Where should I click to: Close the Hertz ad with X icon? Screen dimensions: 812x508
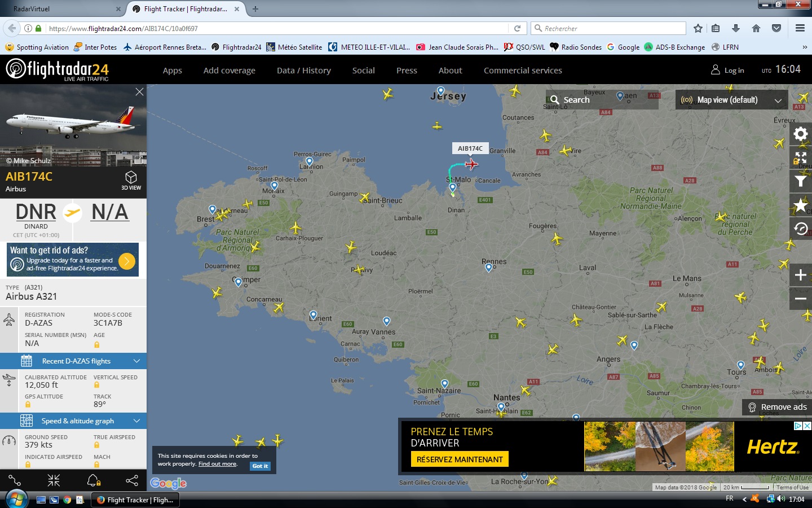[807, 426]
